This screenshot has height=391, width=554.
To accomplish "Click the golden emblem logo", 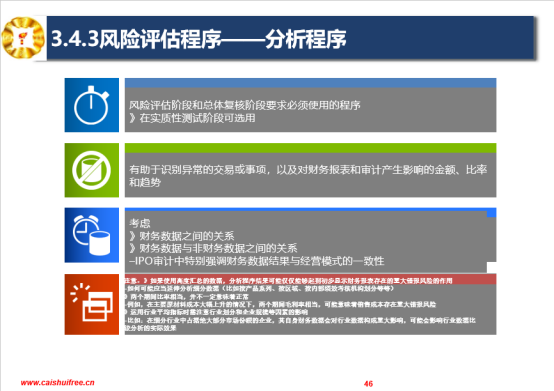I will click(23, 38).
